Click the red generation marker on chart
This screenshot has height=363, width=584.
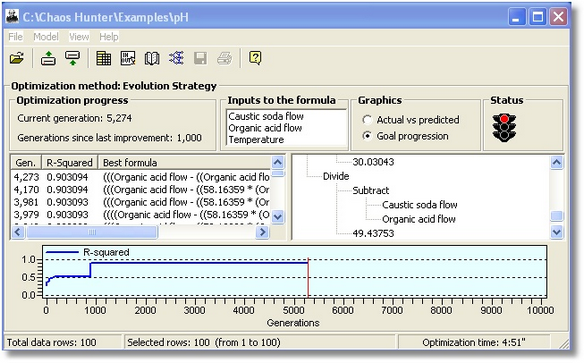(308, 277)
